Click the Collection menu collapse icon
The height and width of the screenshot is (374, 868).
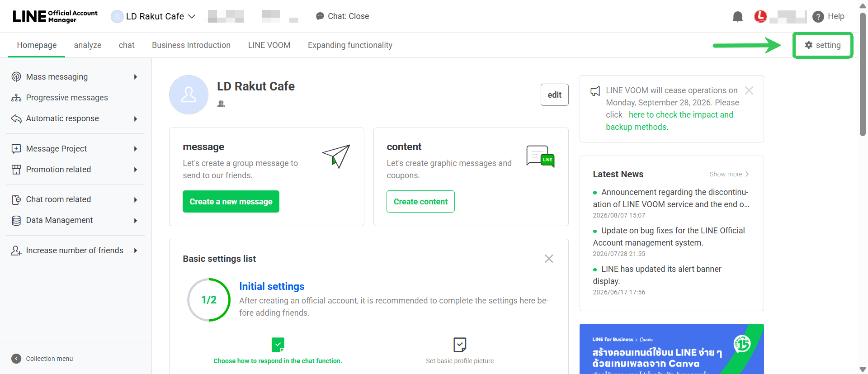16,359
